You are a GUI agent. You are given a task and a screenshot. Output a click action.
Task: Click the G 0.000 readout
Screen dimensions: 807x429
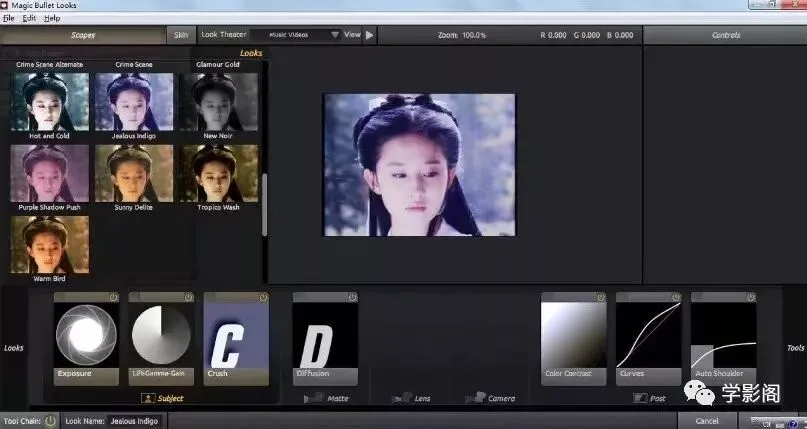point(587,35)
